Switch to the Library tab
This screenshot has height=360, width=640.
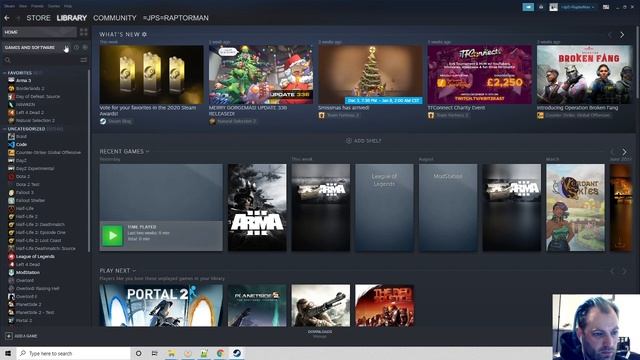(71, 18)
